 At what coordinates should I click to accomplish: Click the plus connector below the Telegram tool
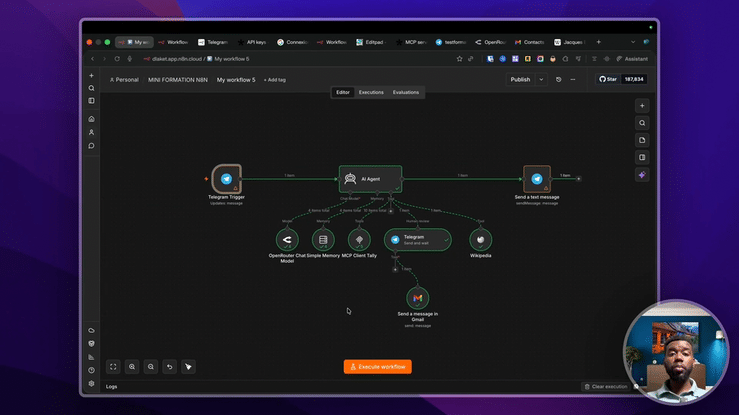tap(395, 270)
